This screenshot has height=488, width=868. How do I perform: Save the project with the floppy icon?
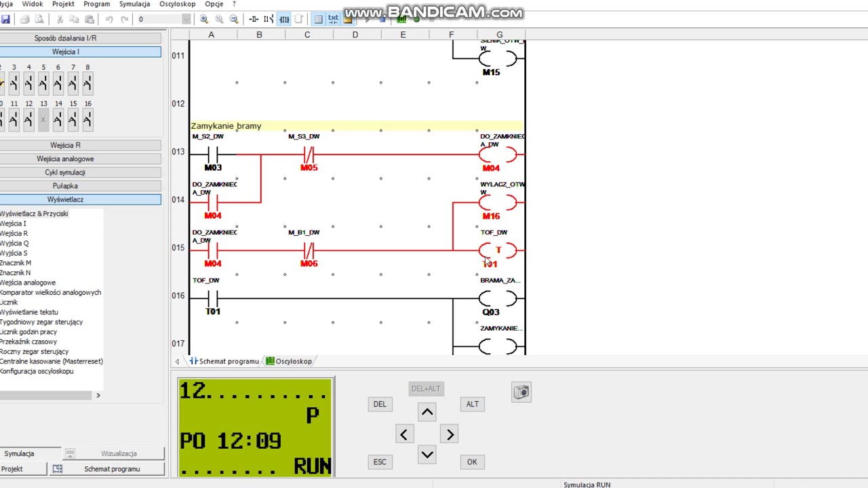pos(5,19)
